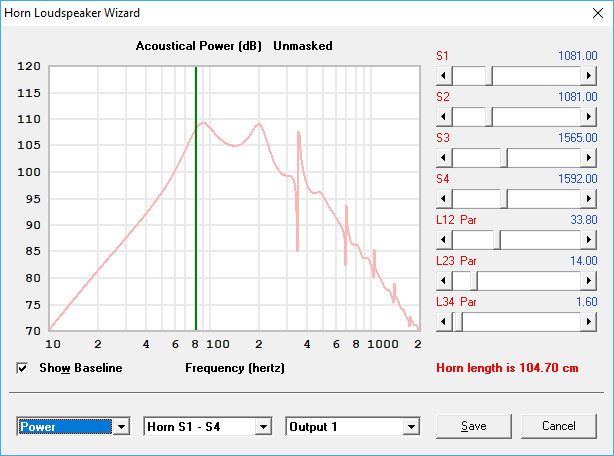Click the S3 value 1565.00
Screen dimensions: 614x456
pyautogui.click(x=578, y=138)
